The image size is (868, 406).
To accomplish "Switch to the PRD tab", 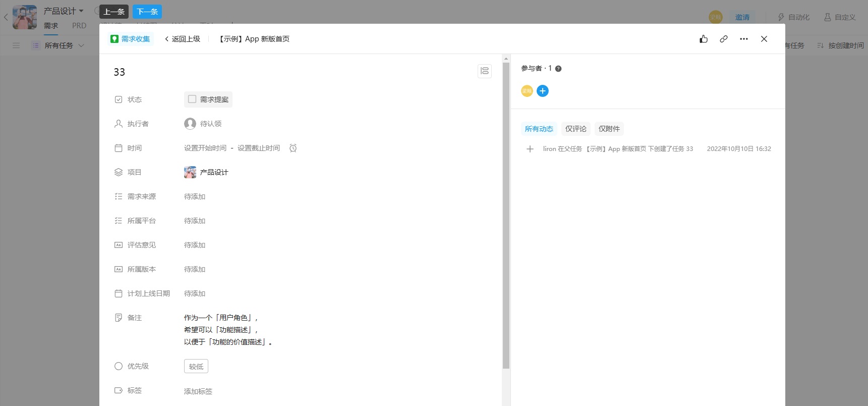I will [79, 26].
